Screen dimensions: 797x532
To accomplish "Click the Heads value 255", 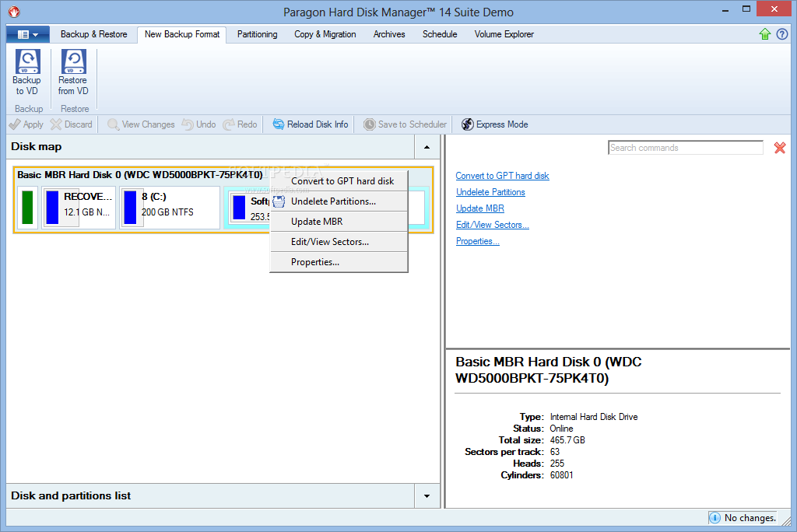I will [x=557, y=464].
